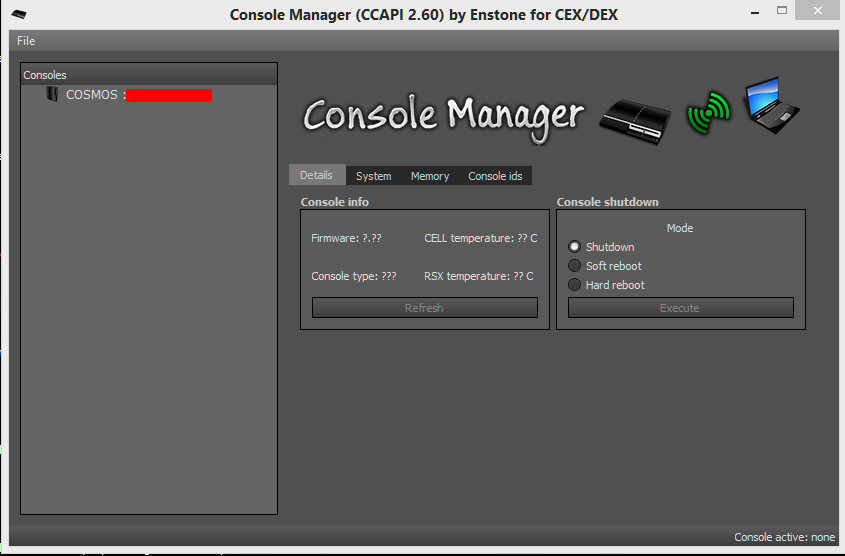
Task: Select the Shutdown radio option
Action: click(x=575, y=247)
